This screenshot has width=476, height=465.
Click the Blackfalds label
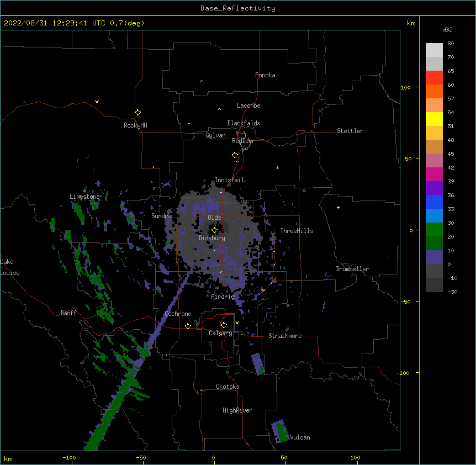(244, 123)
